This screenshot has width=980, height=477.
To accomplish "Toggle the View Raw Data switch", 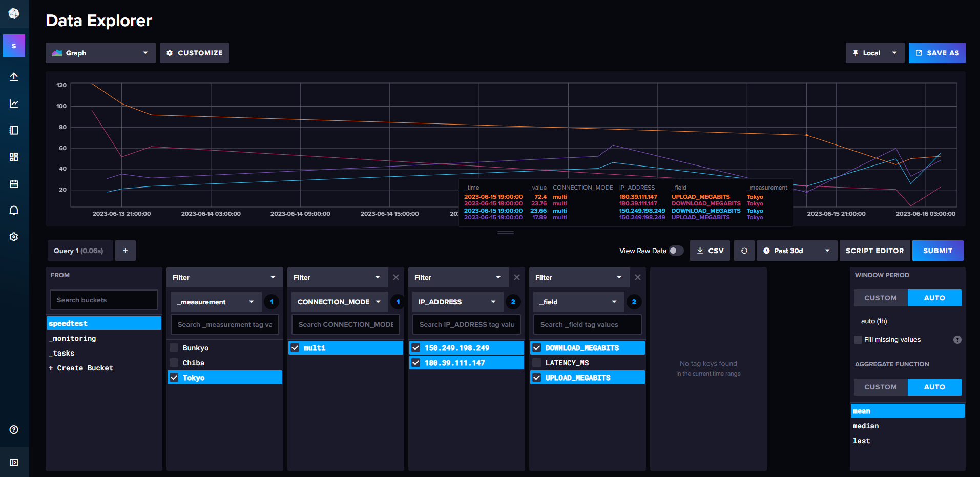I will pos(676,251).
